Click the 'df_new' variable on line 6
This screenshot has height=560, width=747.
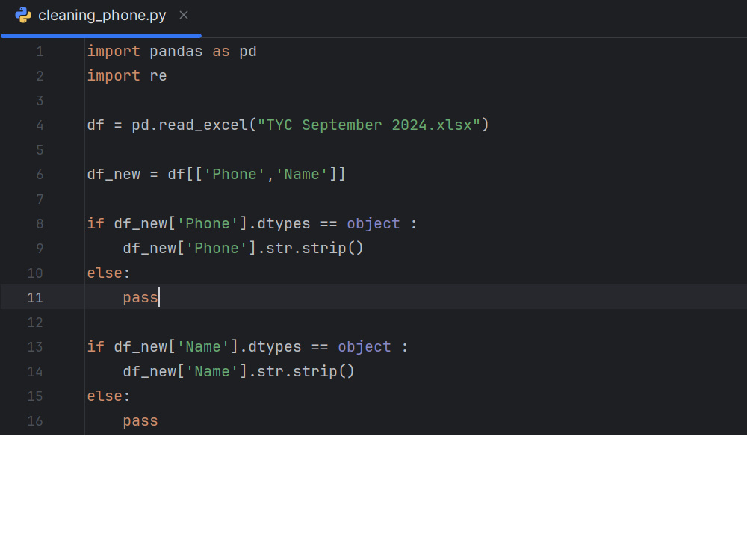[114, 174]
